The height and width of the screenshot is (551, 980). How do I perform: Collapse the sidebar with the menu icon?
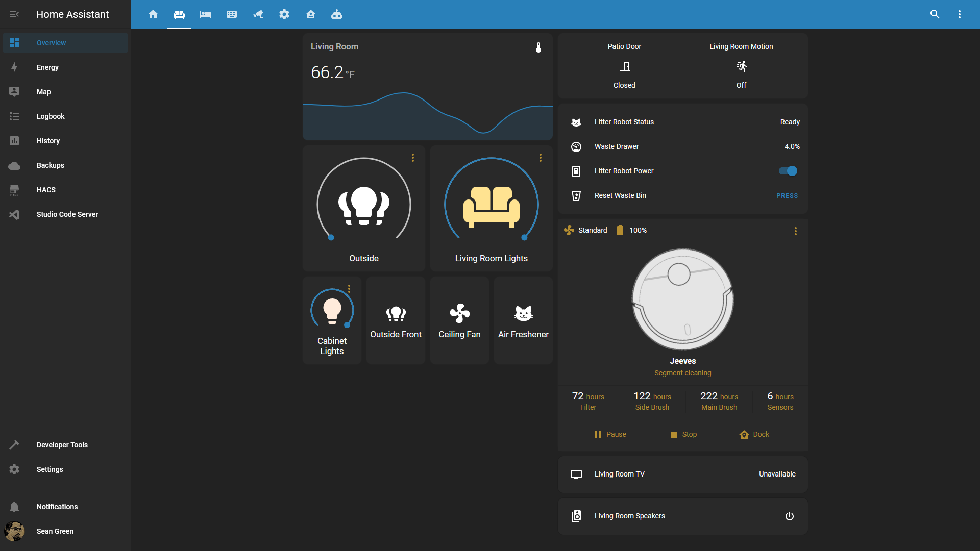click(14, 14)
